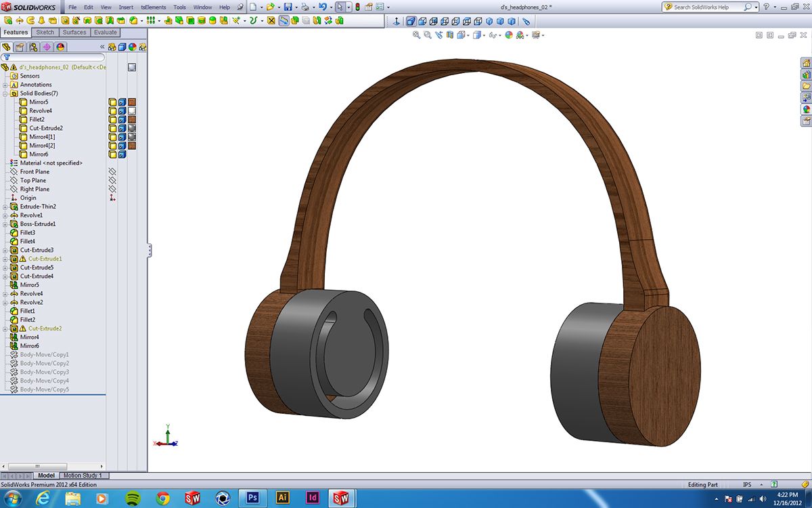
Task: Open the Display Style dropdown arrow
Action: (484, 34)
